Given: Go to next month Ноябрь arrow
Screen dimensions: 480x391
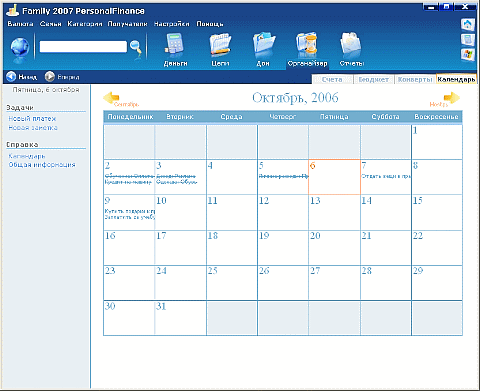Looking at the screenshot, I should pos(452,98).
